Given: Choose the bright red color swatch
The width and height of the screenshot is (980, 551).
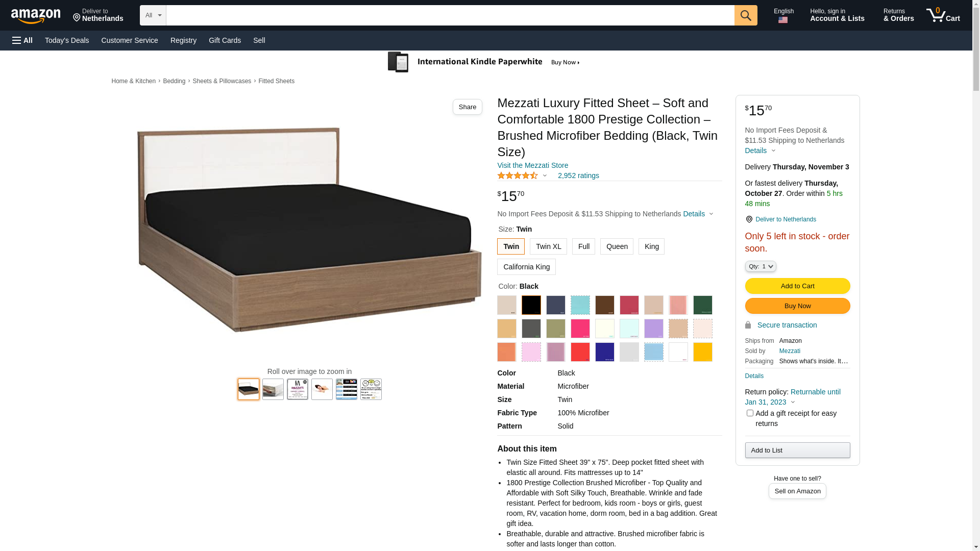Looking at the screenshot, I should 580,352.
